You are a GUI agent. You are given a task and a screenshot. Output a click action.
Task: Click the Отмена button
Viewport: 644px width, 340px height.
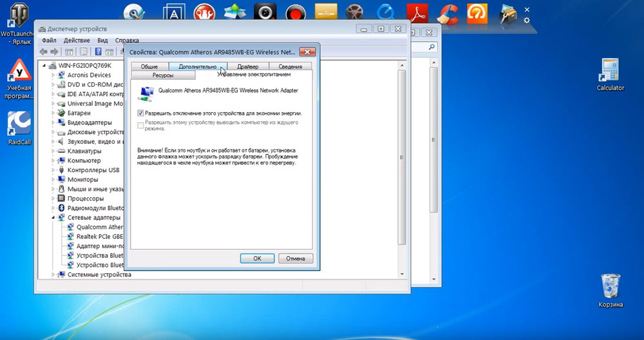pos(296,258)
